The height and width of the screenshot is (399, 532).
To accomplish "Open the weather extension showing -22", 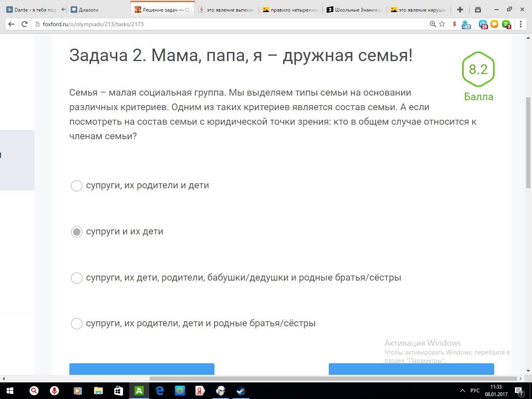I will [x=466, y=24].
